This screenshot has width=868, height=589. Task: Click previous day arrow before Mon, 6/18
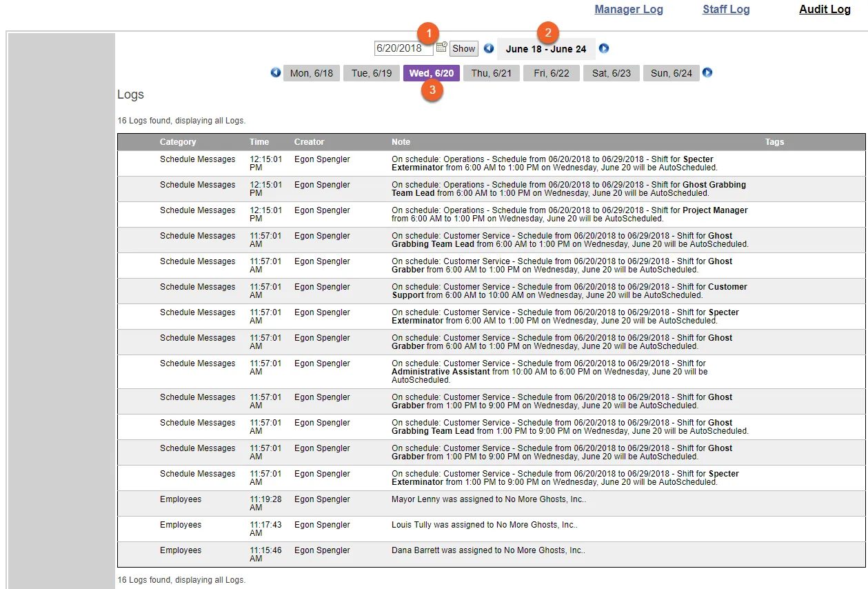pyautogui.click(x=276, y=72)
